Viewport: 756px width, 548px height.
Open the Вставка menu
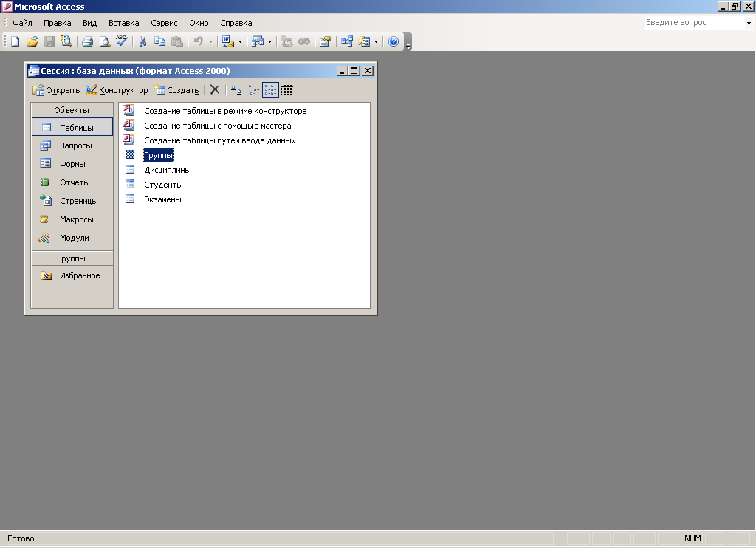pos(123,23)
